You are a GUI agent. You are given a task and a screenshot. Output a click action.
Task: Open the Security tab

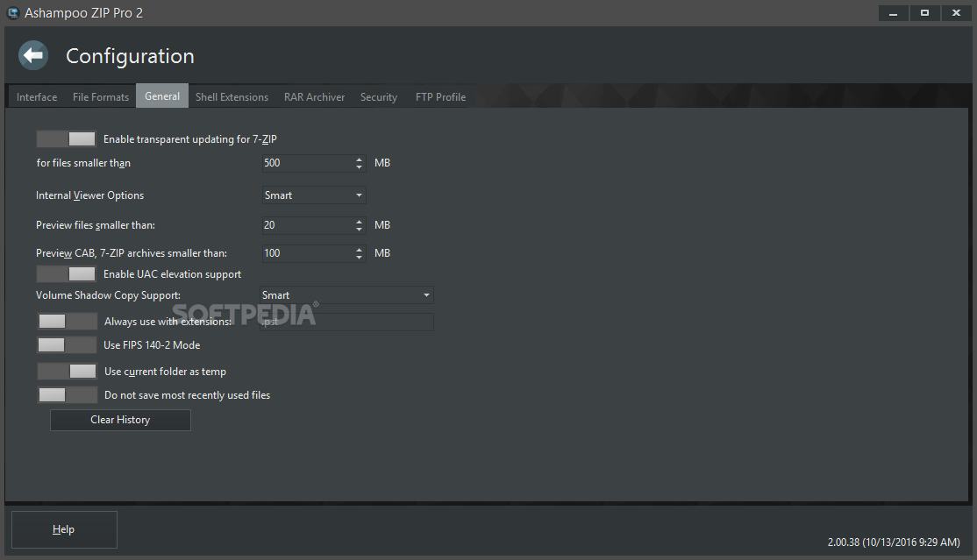tap(379, 97)
